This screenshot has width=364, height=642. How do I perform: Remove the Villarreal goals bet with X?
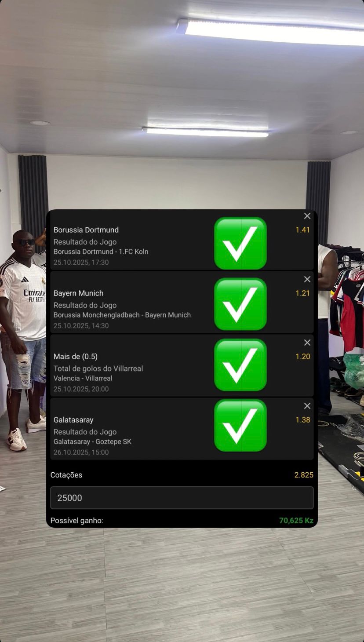click(307, 343)
